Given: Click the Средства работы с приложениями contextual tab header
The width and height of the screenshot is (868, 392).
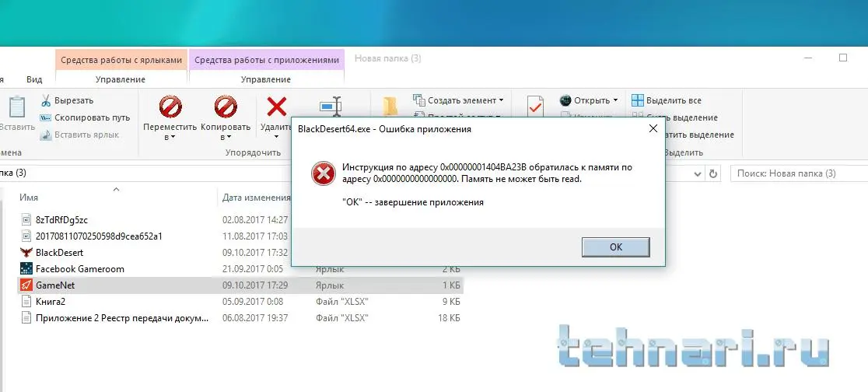Looking at the screenshot, I should pyautogui.click(x=266, y=60).
